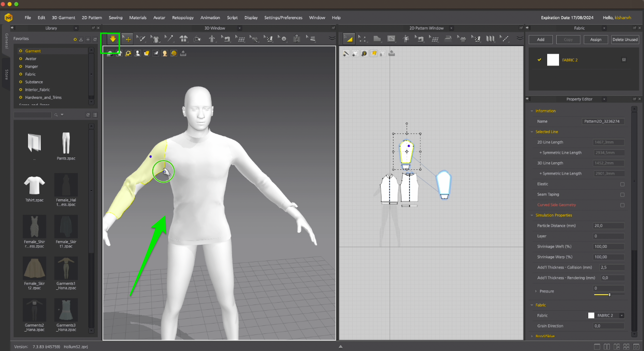Click the Delete Unused button
The width and height of the screenshot is (644, 351).
[x=625, y=40]
